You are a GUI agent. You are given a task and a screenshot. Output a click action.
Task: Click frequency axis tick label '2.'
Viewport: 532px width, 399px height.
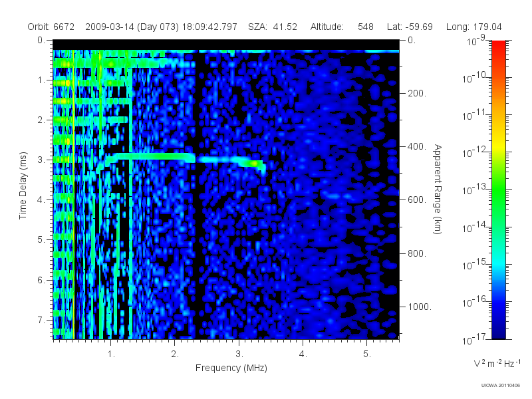pyautogui.click(x=175, y=354)
